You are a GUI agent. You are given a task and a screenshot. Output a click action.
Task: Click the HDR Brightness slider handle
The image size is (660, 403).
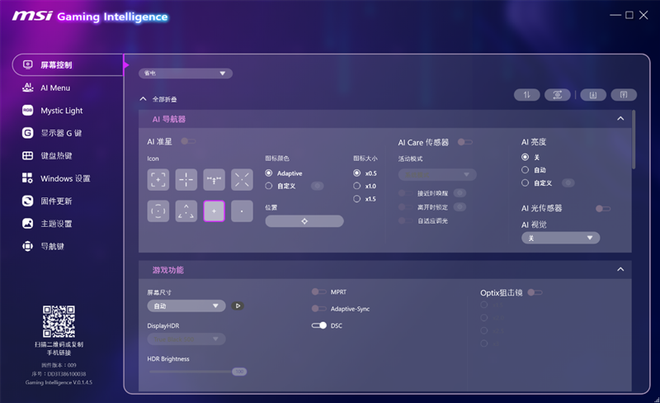click(239, 371)
